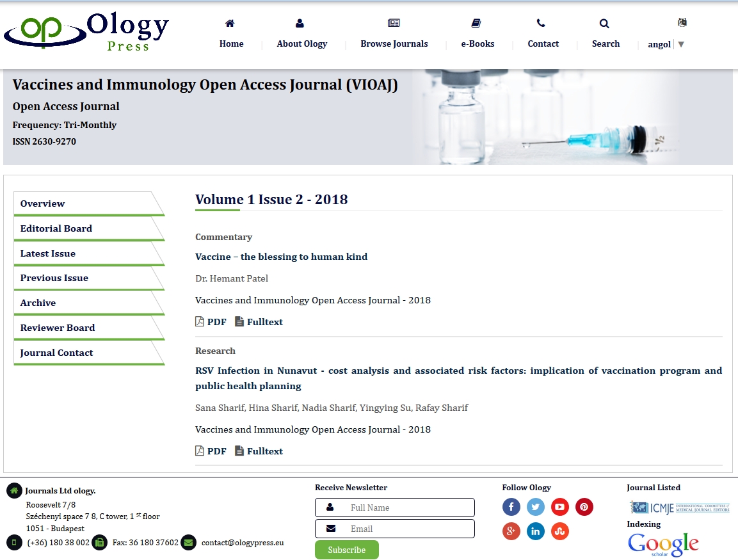Image resolution: width=738 pixels, height=560 pixels.
Task: Select the Journal Contact sidebar tab
Action: coord(89,353)
